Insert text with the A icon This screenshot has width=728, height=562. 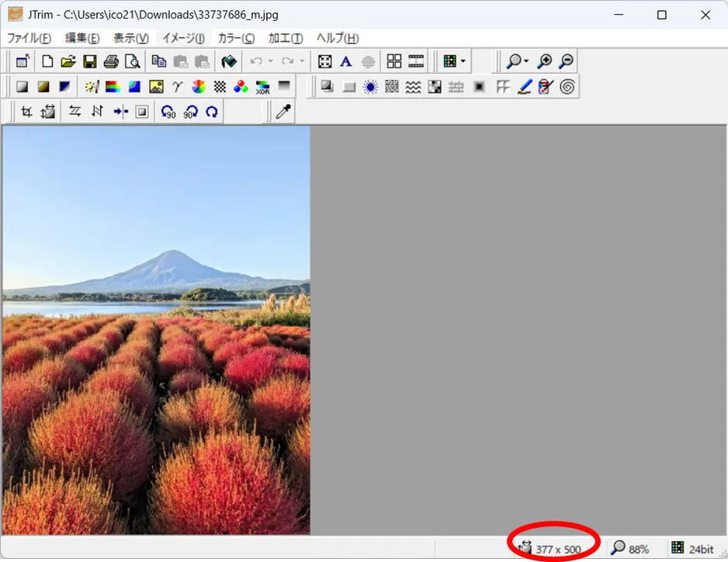(346, 61)
